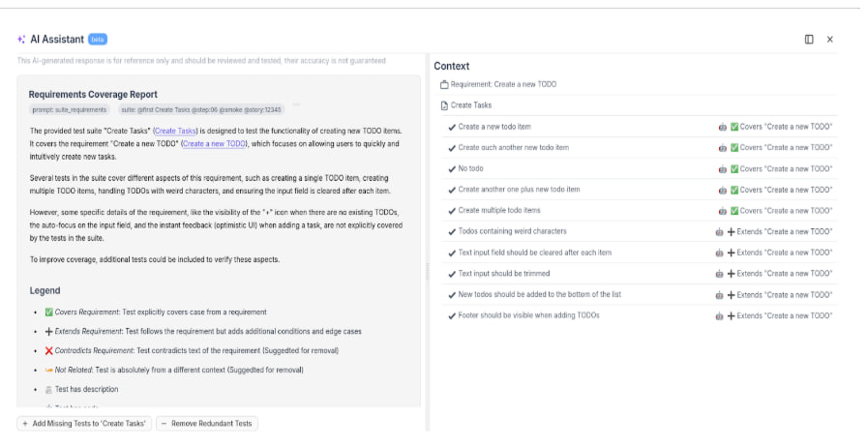Click green Covers checkmark for 'Create multiple todo items'
868x446 pixels.
[734, 211]
